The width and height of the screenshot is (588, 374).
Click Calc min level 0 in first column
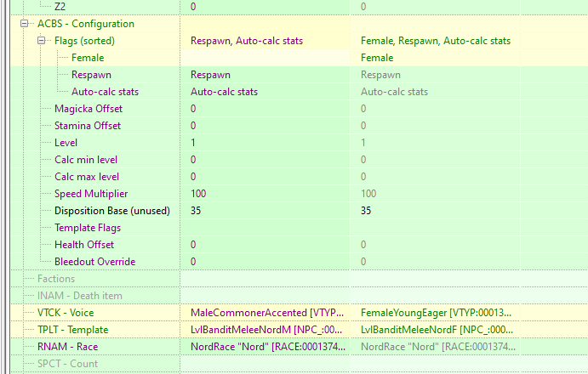pos(193,160)
